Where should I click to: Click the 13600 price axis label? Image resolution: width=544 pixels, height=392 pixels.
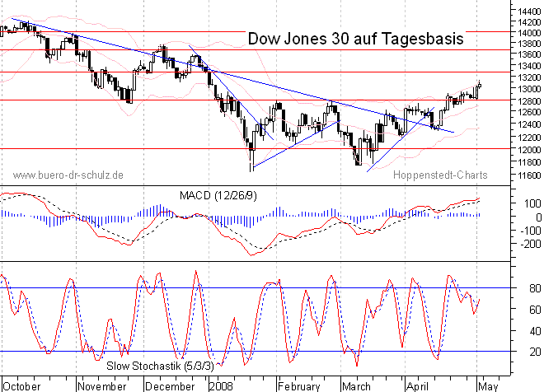tap(529, 54)
